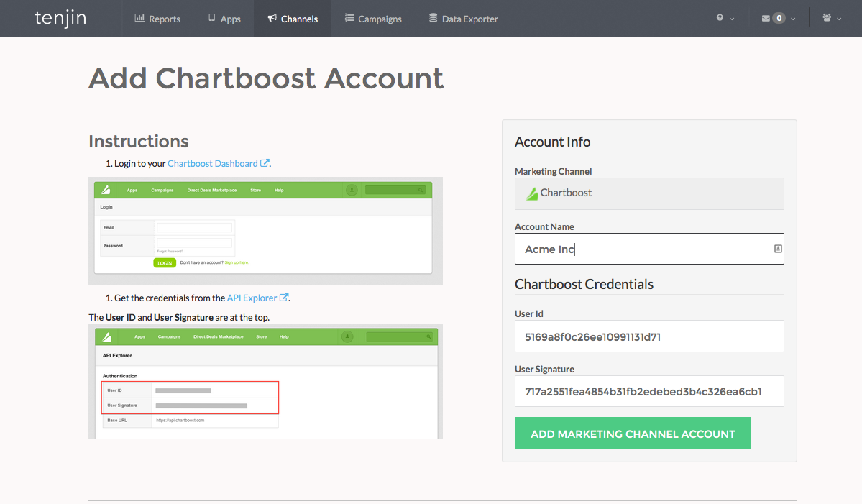The width and height of the screenshot is (862, 504).
Task: Click the Account Info heading
Action: (552, 142)
